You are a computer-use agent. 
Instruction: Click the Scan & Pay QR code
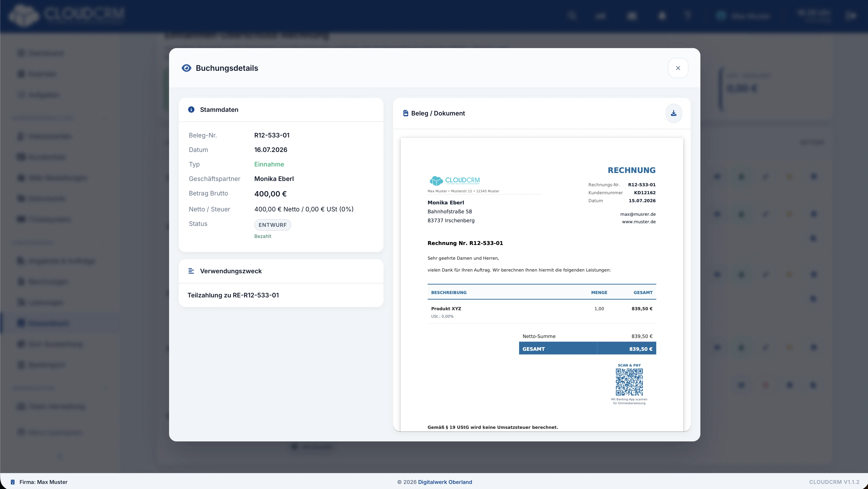(x=629, y=382)
